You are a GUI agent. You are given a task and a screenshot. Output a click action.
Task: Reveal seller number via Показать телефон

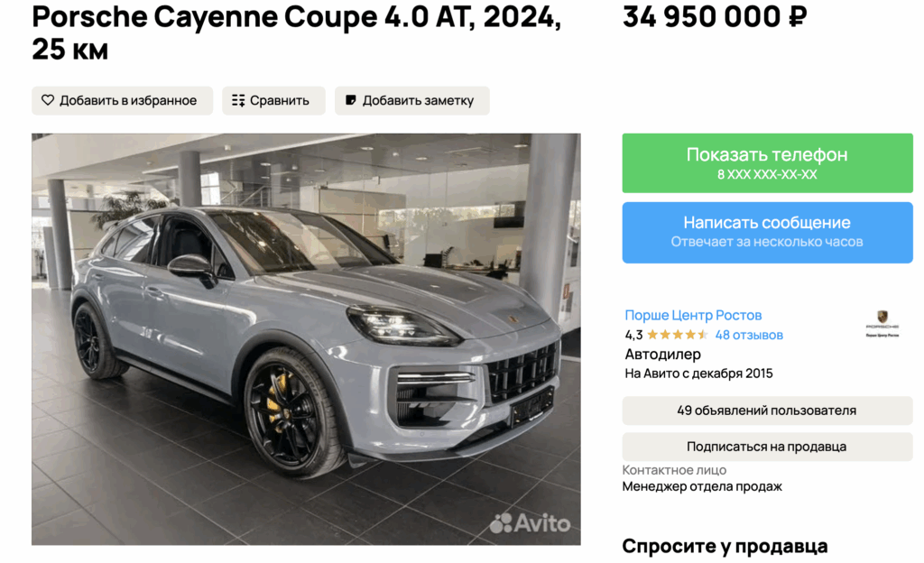767,163
